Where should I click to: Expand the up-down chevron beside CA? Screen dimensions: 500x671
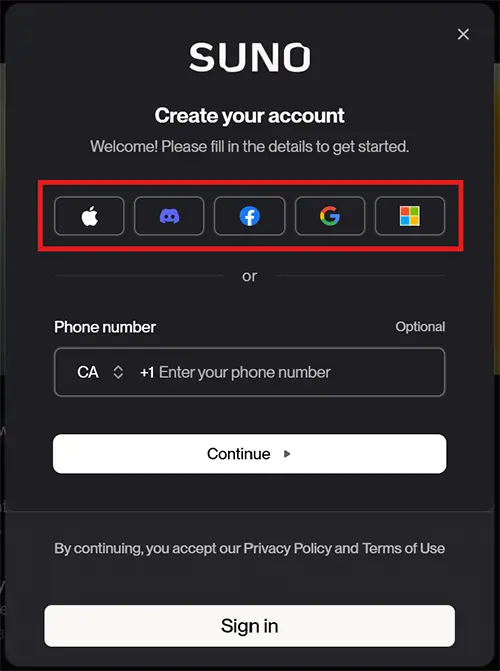[118, 372]
